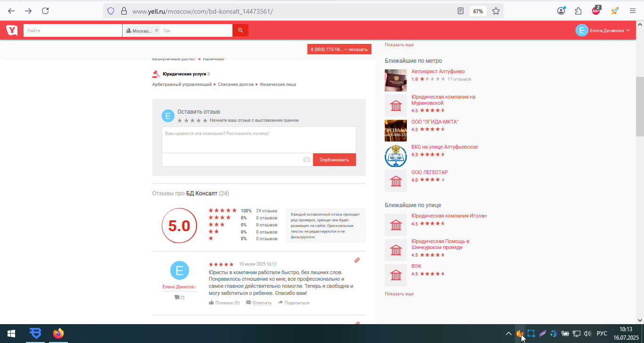Viewport: 644px width, 343px height.
Task: Open Юридическая компания на Мурановской
Action: coord(443,100)
